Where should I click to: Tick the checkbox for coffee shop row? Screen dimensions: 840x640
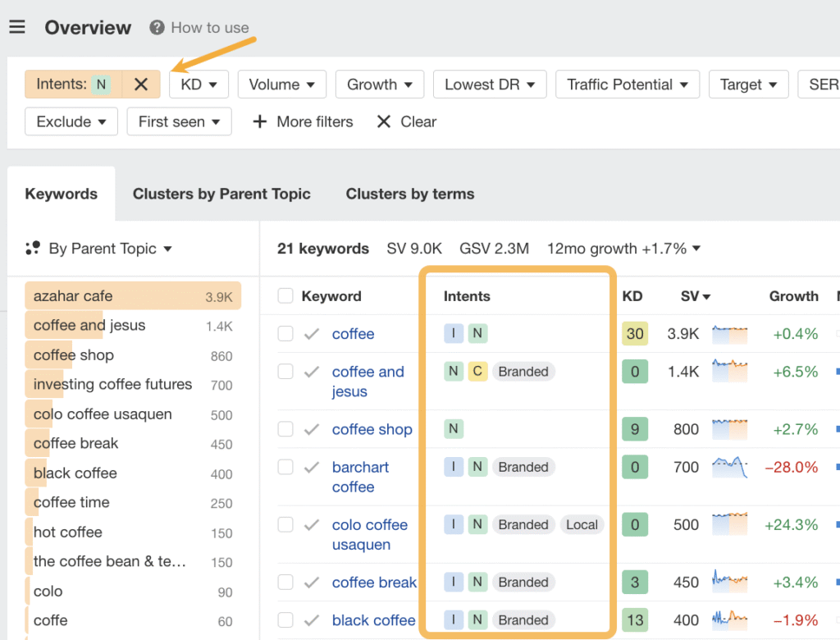pos(285,429)
